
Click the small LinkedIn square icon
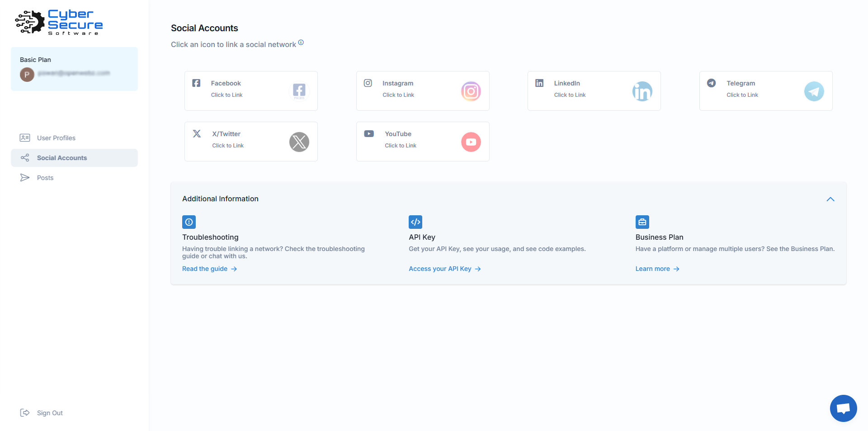coord(539,83)
